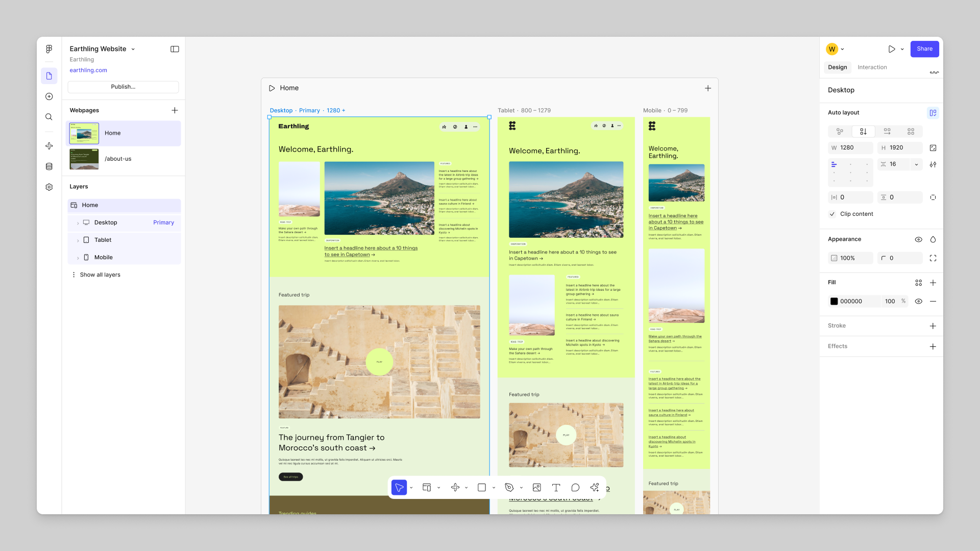Open the CMS panel in the left sidebar

(x=49, y=166)
